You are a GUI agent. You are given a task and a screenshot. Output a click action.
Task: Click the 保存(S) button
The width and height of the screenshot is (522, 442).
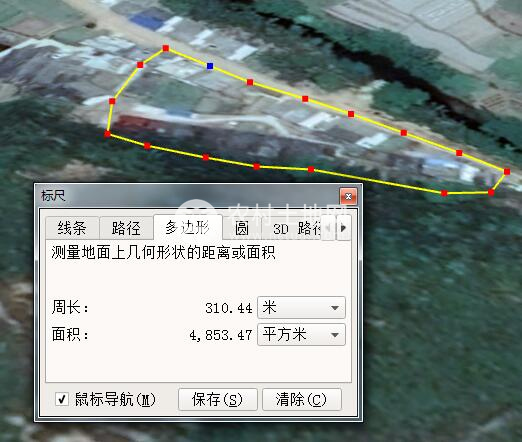pos(218,399)
